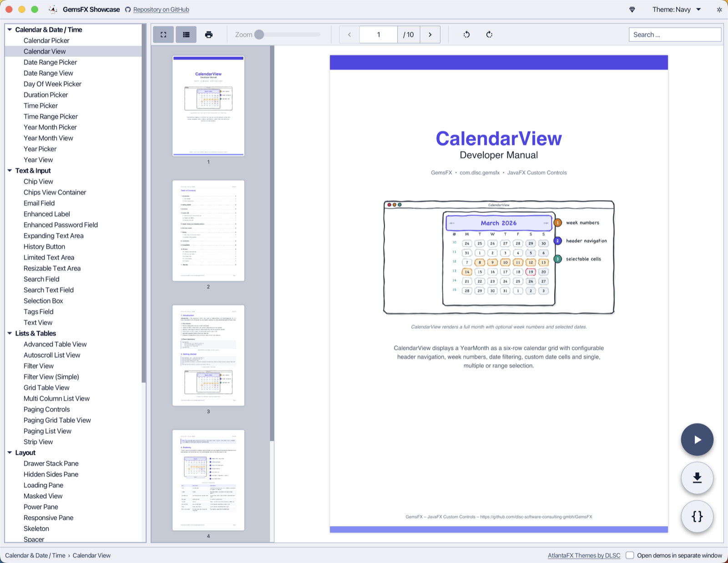Select page 1 thumbnail
This screenshot has height=563, width=728.
tap(208, 106)
